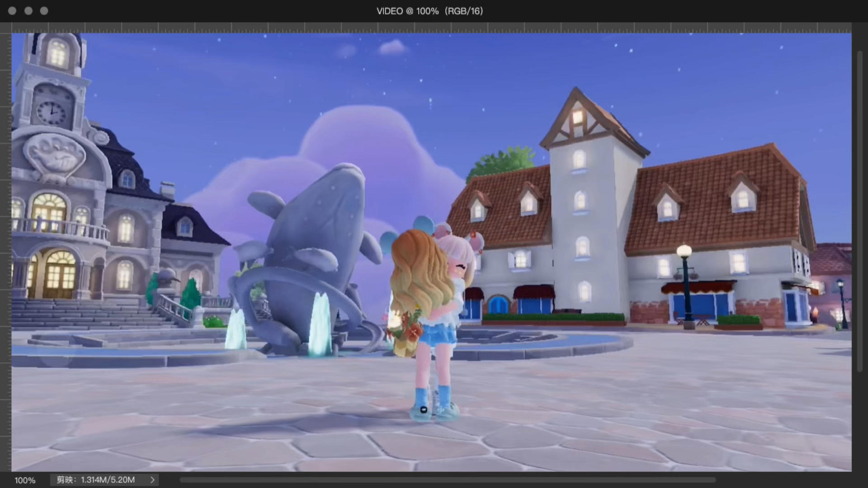Close the VIDEO document window
The height and width of the screenshot is (488, 868).
[x=12, y=11]
